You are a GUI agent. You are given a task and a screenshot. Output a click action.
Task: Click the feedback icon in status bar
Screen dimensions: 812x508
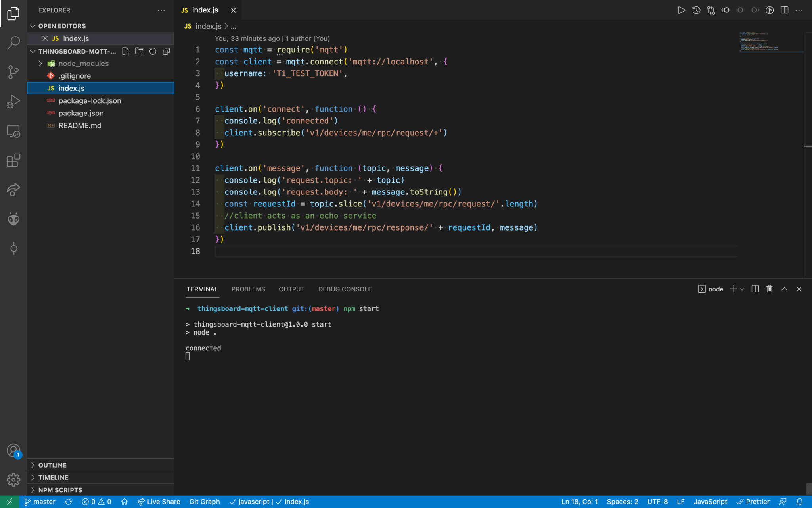783,502
